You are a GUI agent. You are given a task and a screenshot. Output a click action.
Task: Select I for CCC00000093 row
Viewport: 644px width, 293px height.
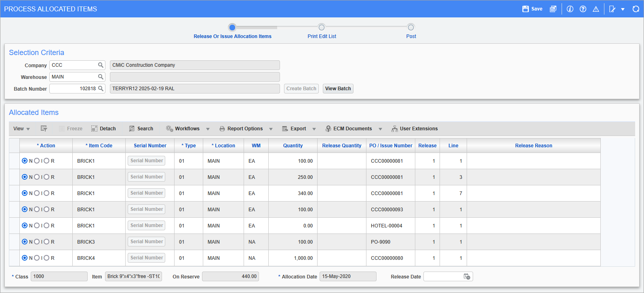[x=37, y=209]
